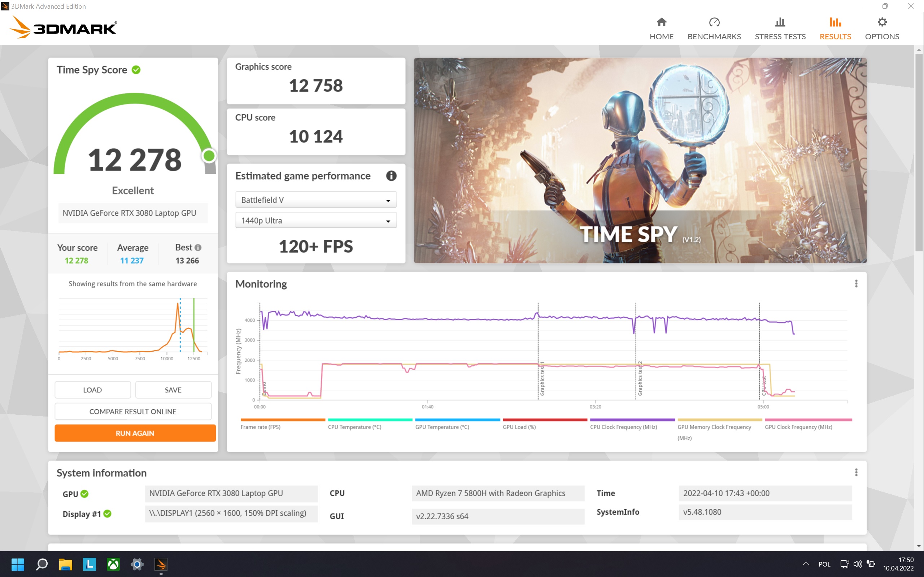The height and width of the screenshot is (577, 924).
Task: Click the Time Spy Score green validation checkmark
Action: tap(136, 70)
